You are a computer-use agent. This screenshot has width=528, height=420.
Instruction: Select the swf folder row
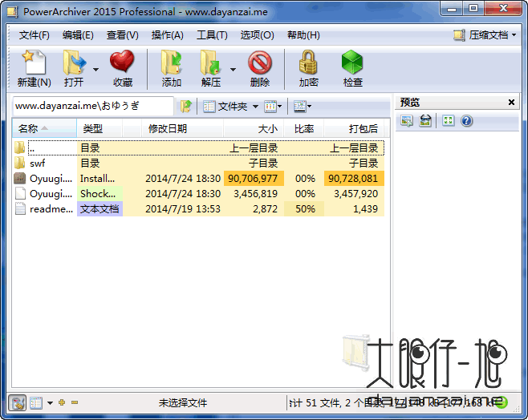(199, 164)
